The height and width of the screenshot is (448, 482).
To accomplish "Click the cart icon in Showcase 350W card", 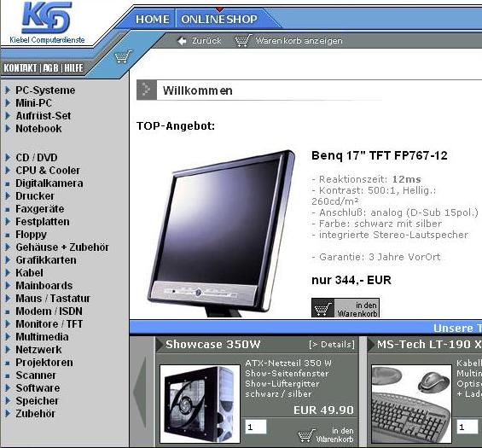I will pos(306,435).
